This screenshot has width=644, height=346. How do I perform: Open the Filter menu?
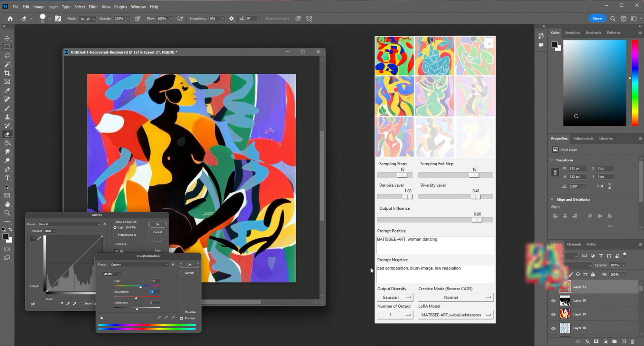(93, 7)
